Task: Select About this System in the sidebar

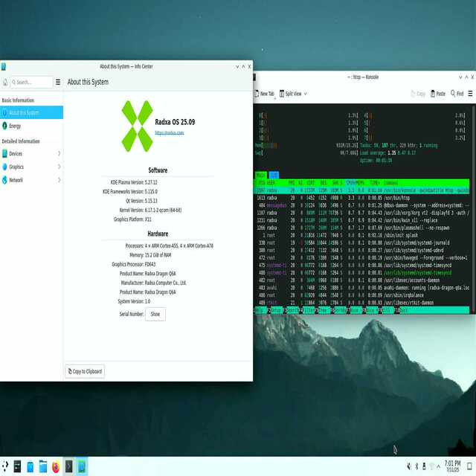Action: coord(31,112)
